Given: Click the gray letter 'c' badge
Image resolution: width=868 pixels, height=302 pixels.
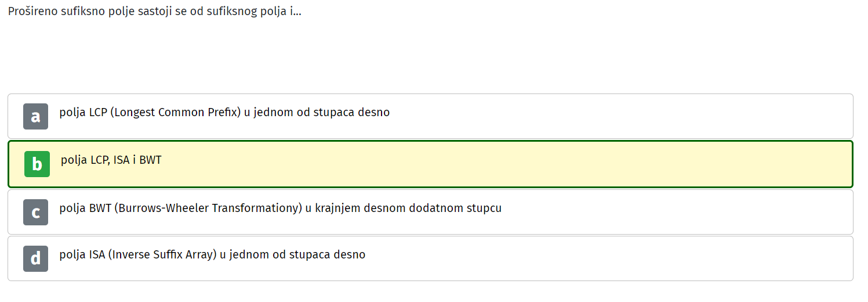Looking at the screenshot, I should coord(35,212).
